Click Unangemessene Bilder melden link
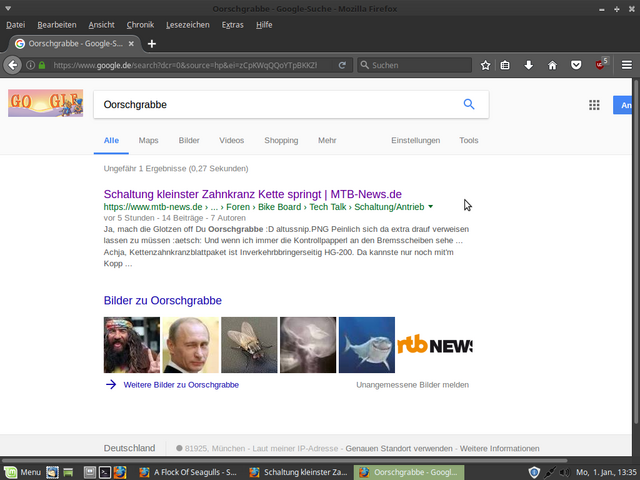 tap(412, 385)
